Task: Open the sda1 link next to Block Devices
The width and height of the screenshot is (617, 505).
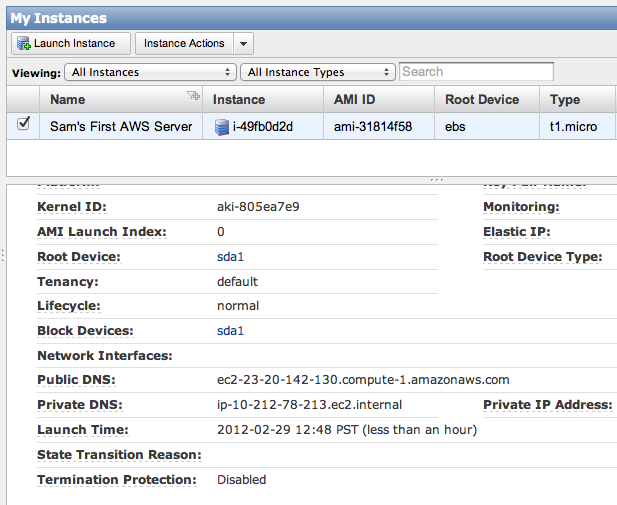Action: pos(230,331)
